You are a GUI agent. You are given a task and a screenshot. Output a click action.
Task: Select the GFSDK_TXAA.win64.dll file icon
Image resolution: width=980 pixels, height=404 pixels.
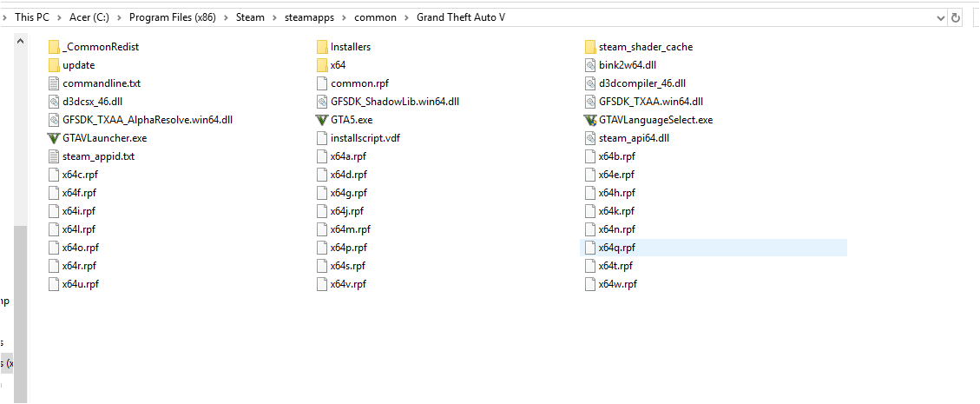tap(590, 102)
